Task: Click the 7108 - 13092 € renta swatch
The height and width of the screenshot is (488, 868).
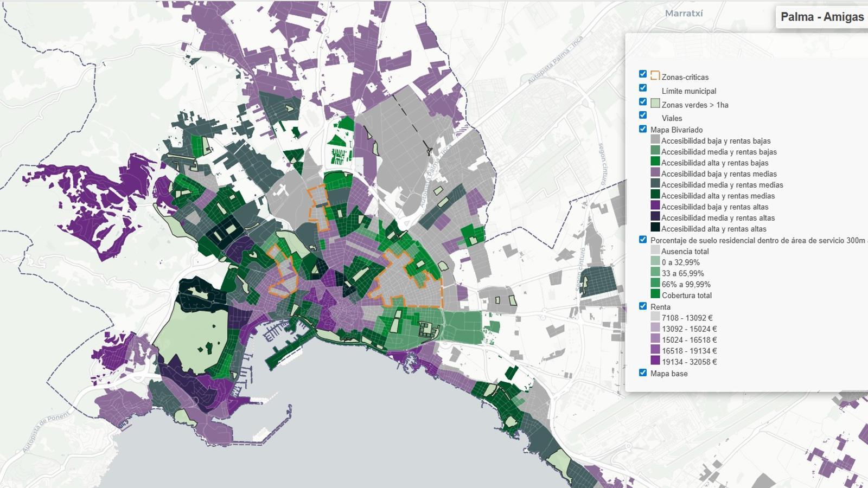Action: point(655,317)
